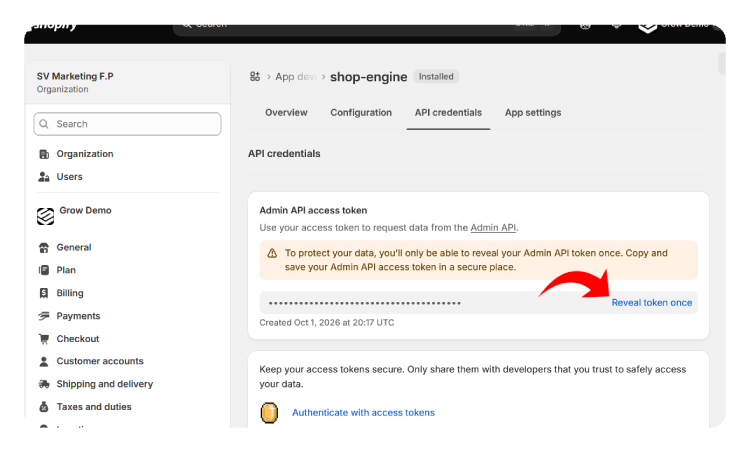Click the API credentials section heading
This screenshot has width=750, height=452.
284,154
